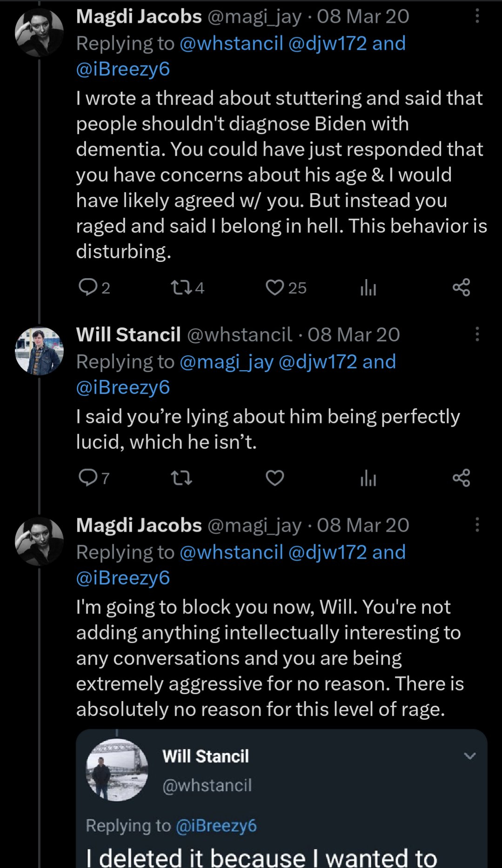
Task: Expand chevron in quoted Will Stancil tweet
Action: (x=470, y=756)
